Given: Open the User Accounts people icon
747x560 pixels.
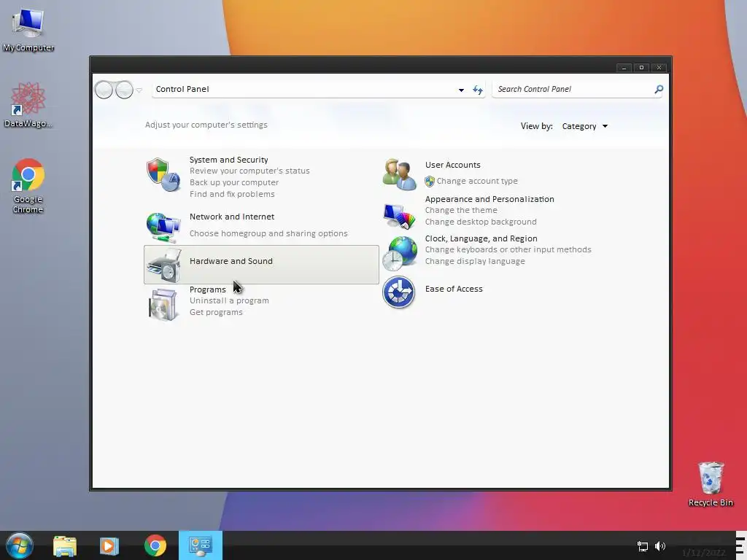Looking at the screenshot, I should tap(399, 174).
